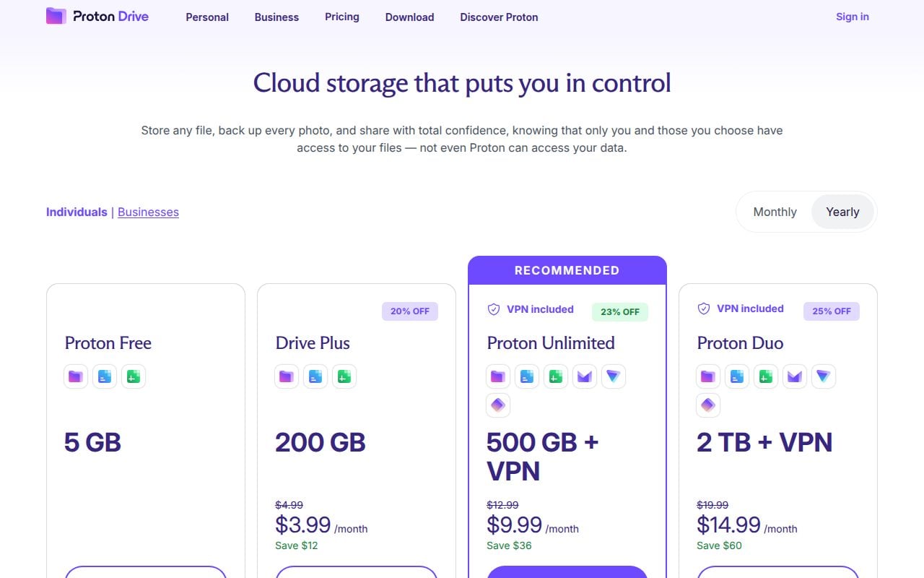Click the 500 GB + VPN text
924x578 pixels.
coord(543,457)
